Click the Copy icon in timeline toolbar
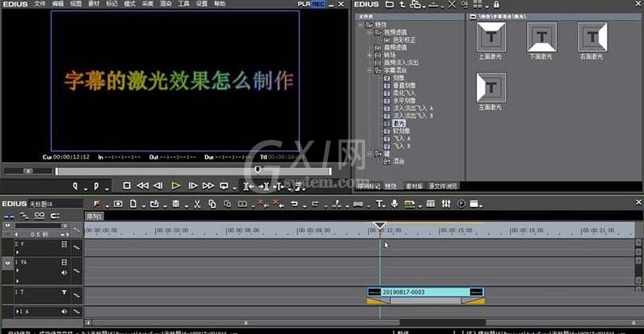This screenshot has width=644, height=334. click(x=212, y=204)
